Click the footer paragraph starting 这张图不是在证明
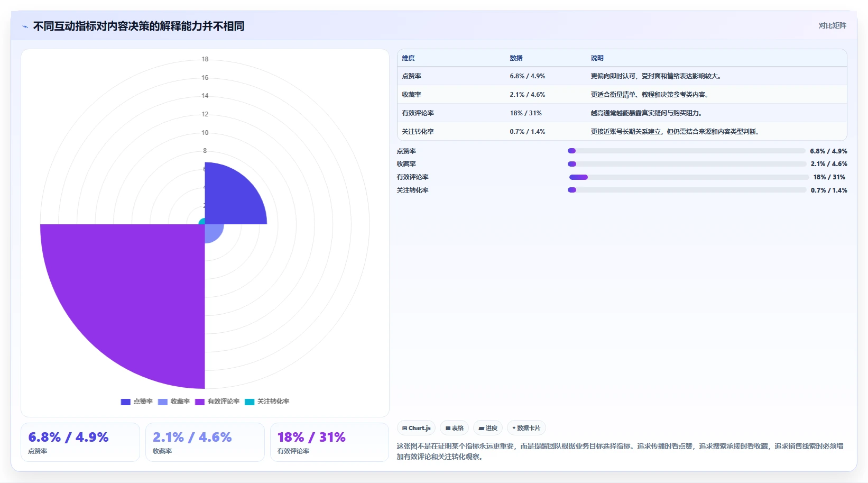This screenshot has width=868, height=483. pos(620,451)
